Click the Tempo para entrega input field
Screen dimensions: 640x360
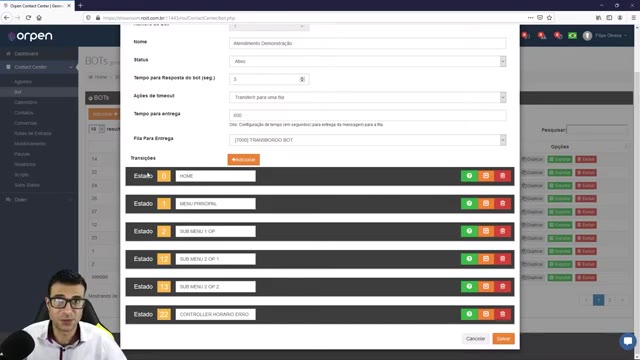368,116
